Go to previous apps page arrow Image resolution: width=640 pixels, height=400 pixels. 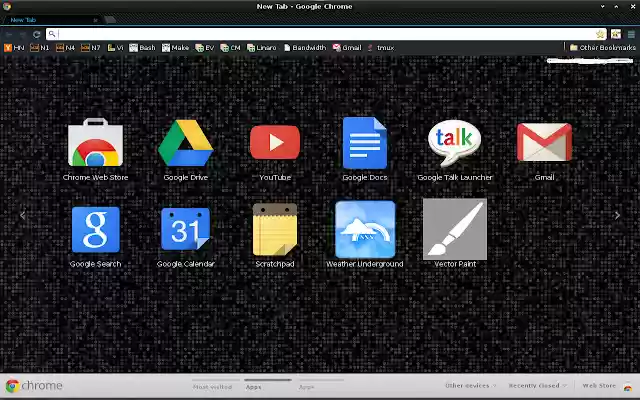pyautogui.click(x=22, y=216)
